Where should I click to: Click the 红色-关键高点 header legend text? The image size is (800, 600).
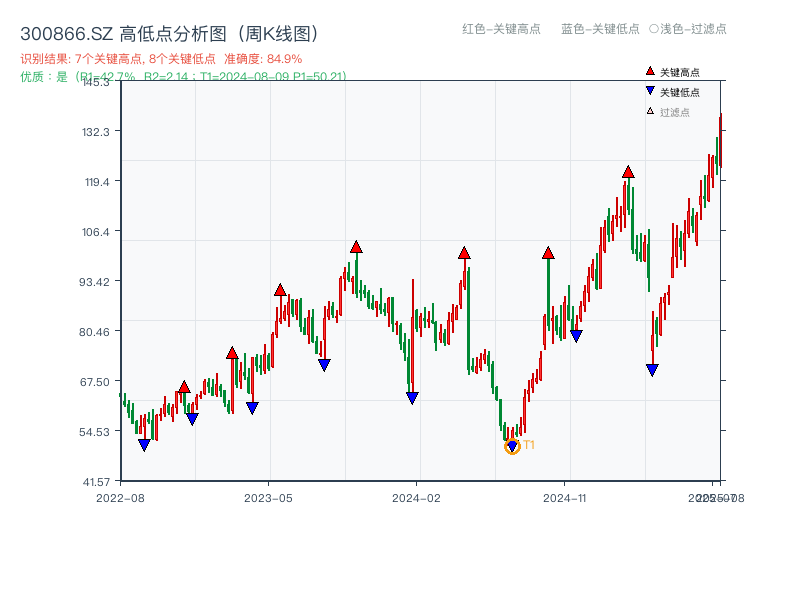click(x=501, y=29)
